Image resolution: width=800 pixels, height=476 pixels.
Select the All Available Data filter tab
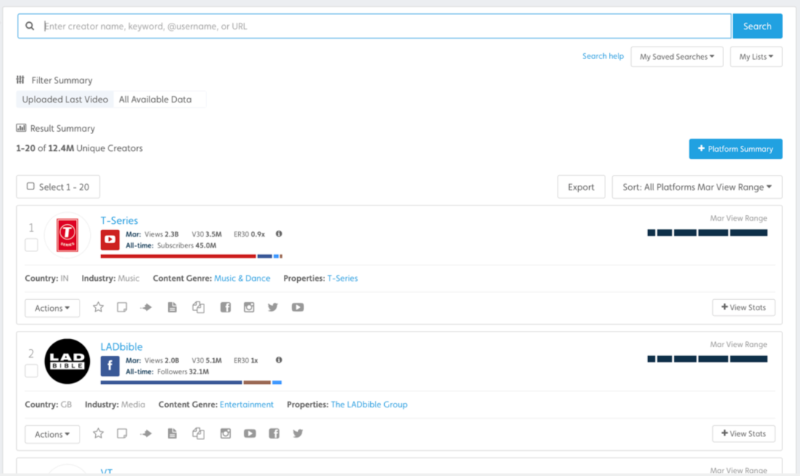point(156,99)
